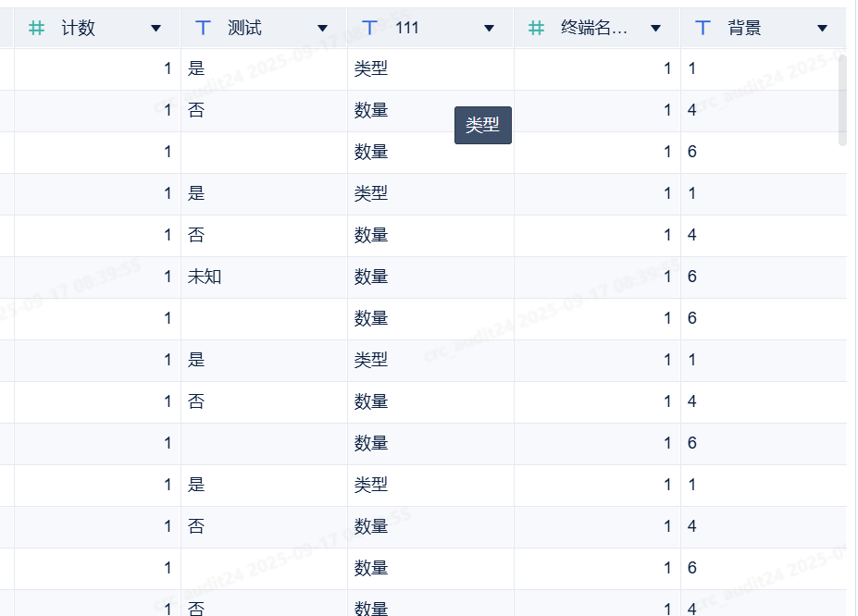
Task: Click the text type icon beside 背景
Action: 703,29
